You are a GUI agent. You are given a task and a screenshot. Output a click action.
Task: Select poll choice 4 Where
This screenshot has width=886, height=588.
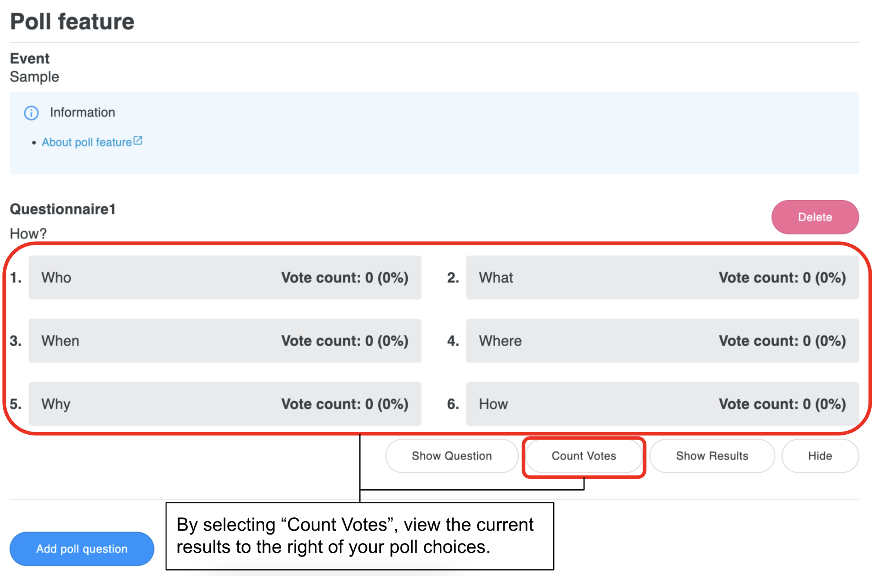500,341
